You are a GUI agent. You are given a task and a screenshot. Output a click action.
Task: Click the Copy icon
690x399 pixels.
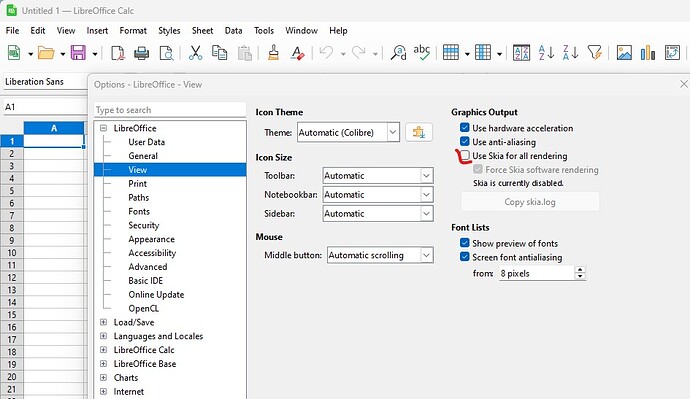pos(220,53)
